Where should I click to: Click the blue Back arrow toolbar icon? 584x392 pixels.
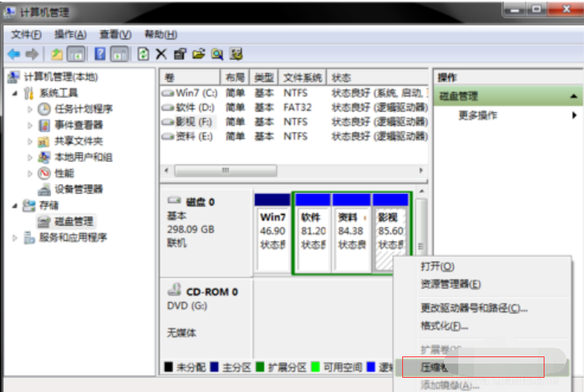13,54
